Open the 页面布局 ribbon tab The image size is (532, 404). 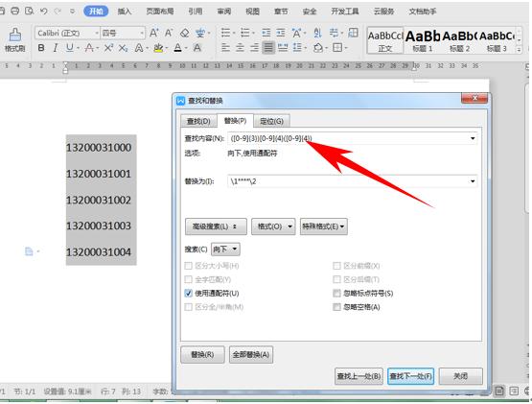tap(160, 12)
